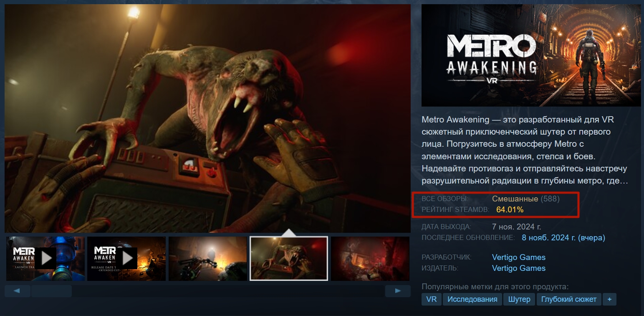Click the РАЗРАБОТЧИК label
Viewport: 644px width, 316px height.
click(x=447, y=257)
